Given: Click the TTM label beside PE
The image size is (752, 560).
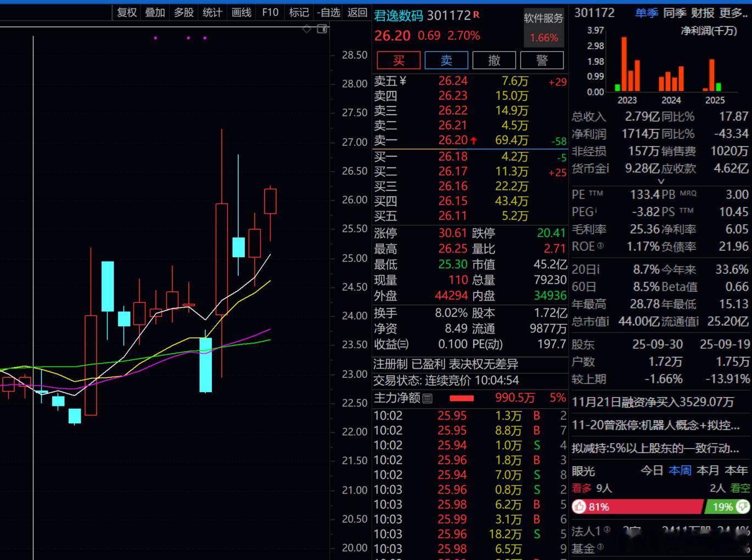Looking at the screenshot, I should 596,193.
